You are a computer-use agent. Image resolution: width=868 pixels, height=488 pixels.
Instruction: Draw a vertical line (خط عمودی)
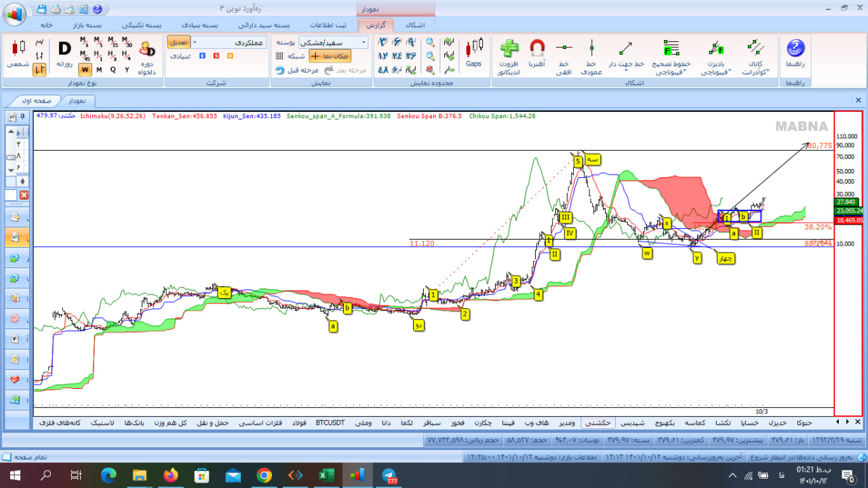(592, 57)
